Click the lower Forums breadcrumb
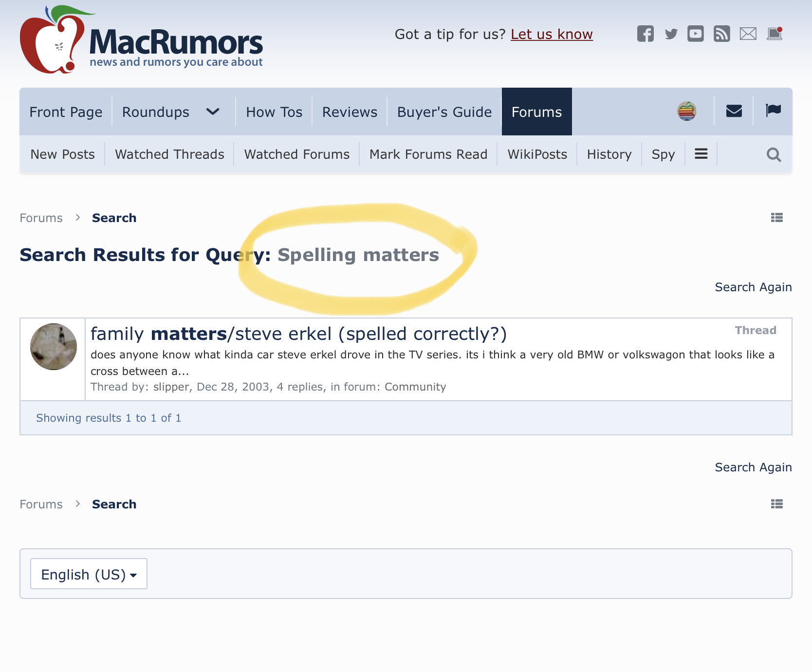Viewport: 812px width, 672px height. (x=41, y=504)
